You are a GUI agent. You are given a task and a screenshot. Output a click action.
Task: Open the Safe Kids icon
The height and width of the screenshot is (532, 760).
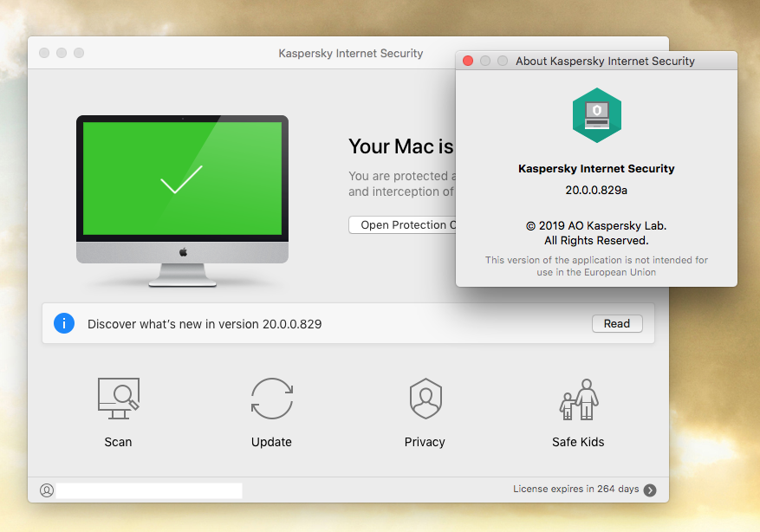pos(579,399)
